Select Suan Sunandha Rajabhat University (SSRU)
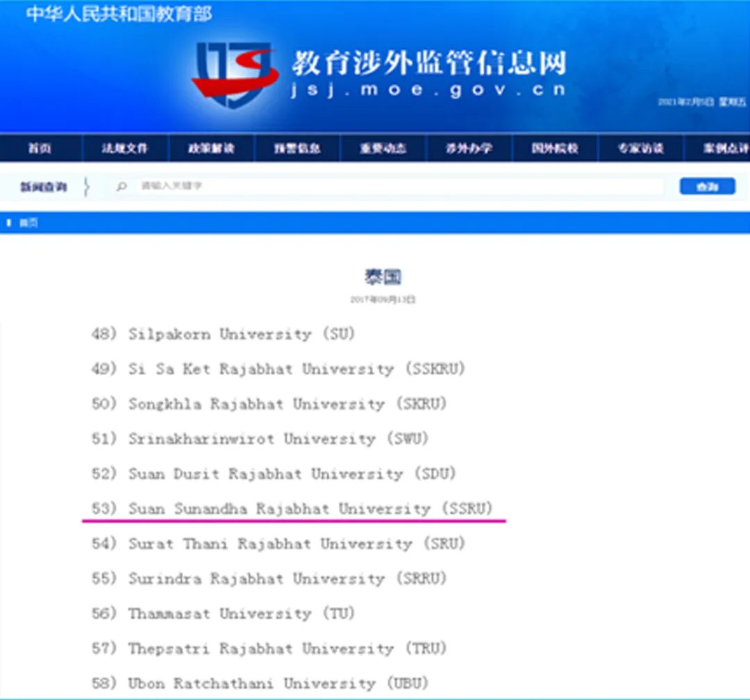This screenshot has height=700, width=750. point(292,508)
